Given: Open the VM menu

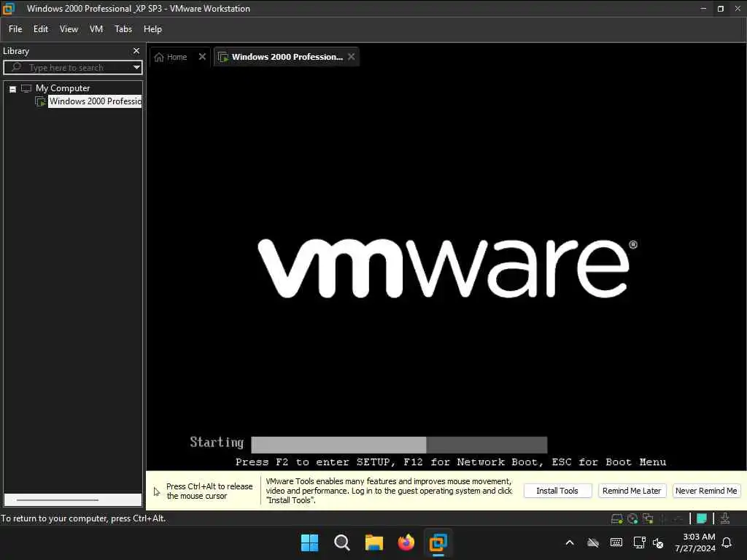Looking at the screenshot, I should [96, 29].
